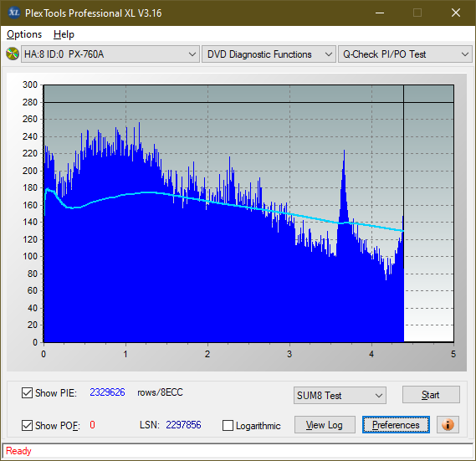Click the Start button
The width and height of the screenshot is (476, 461).
[431, 395]
